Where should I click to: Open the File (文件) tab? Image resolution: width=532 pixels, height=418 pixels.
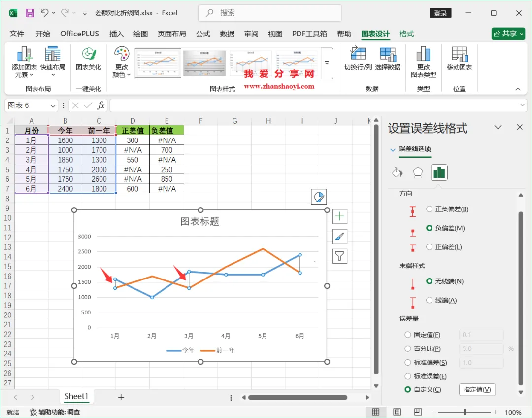17,34
